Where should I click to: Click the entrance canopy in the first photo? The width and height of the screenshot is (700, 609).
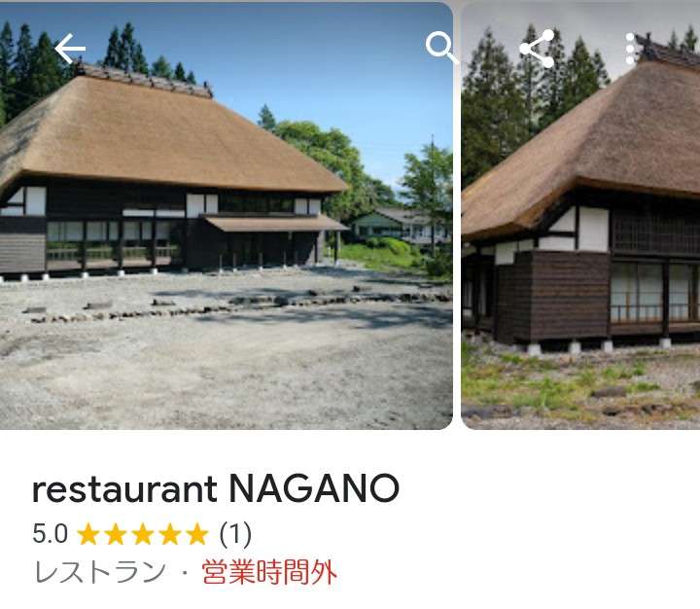pos(275,223)
